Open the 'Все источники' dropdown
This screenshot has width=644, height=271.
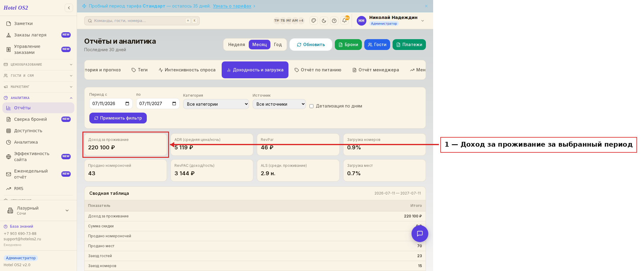[279, 104]
